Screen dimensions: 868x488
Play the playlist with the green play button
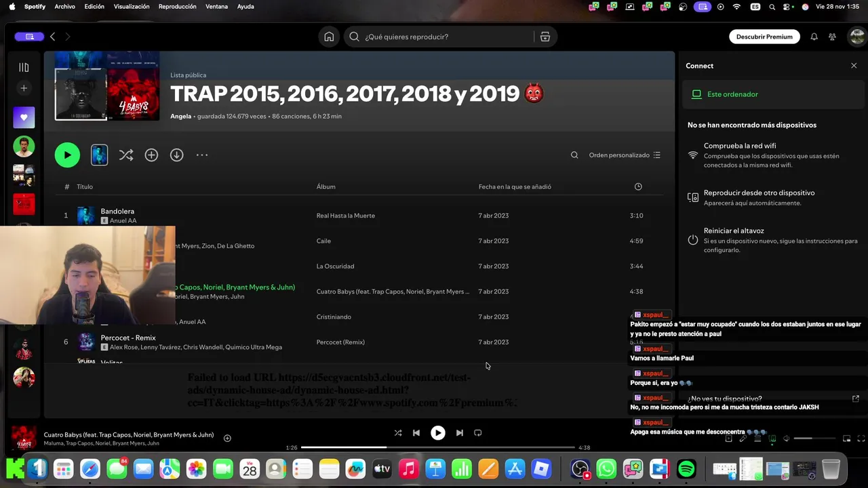point(67,155)
